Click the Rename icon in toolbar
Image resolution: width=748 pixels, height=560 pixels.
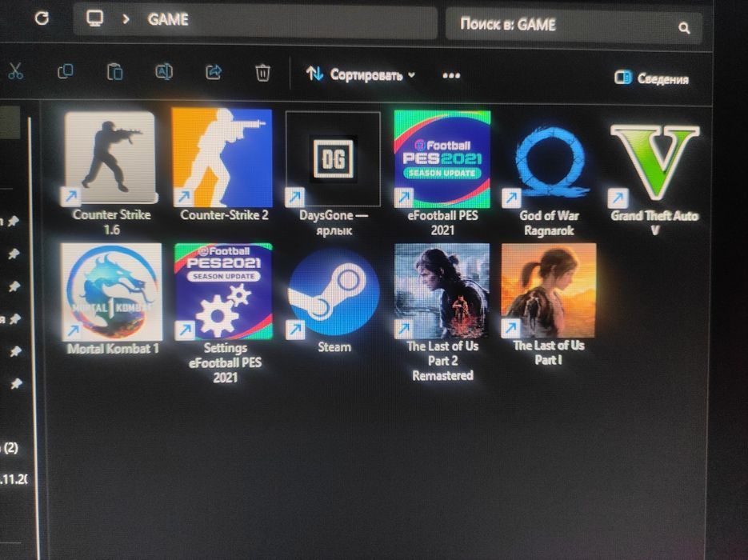(x=164, y=72)
